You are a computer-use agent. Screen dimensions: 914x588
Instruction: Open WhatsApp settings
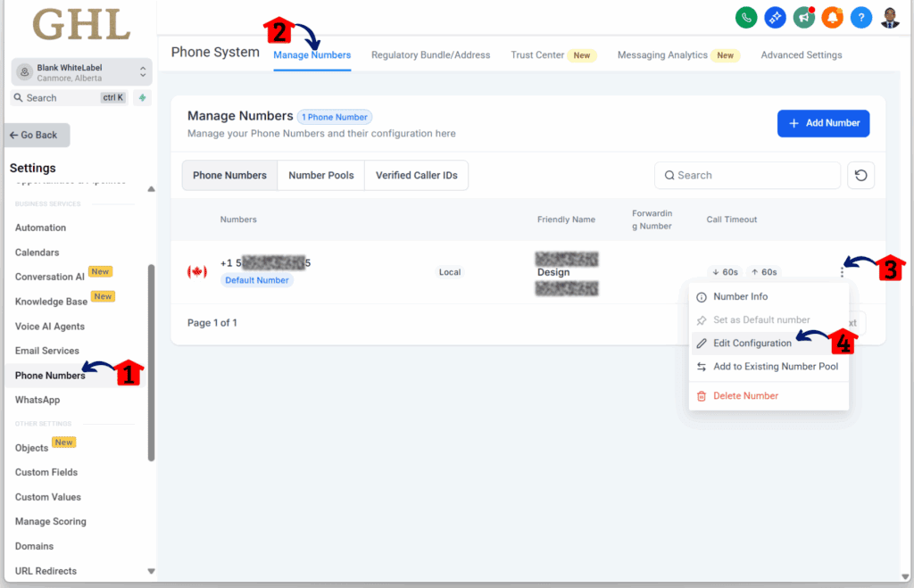(37, 400)
